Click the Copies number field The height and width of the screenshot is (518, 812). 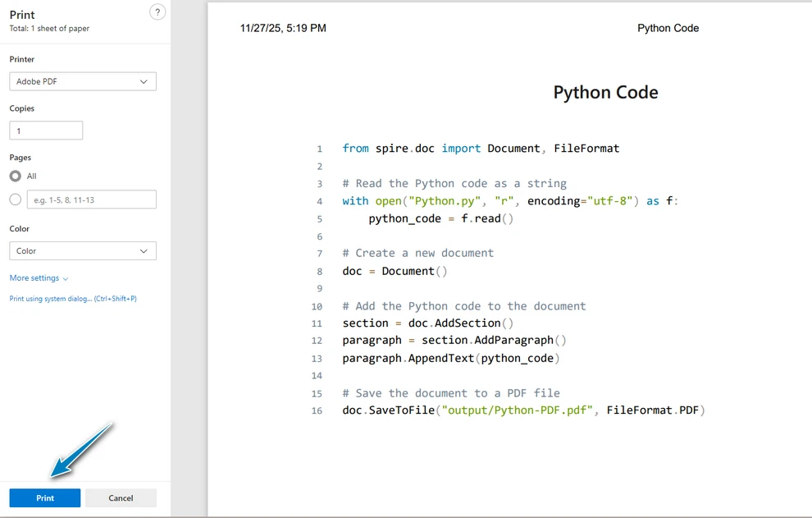point(46,131)
